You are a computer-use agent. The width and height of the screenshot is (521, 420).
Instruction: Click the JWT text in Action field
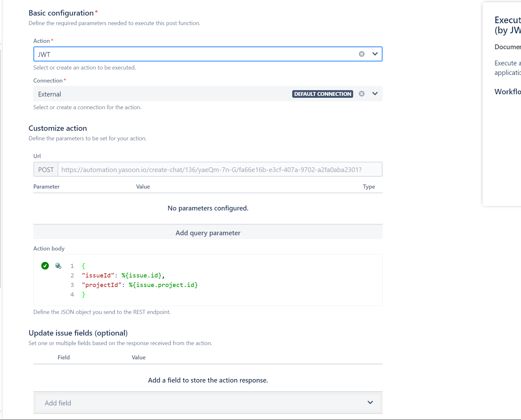click(44, 54)
